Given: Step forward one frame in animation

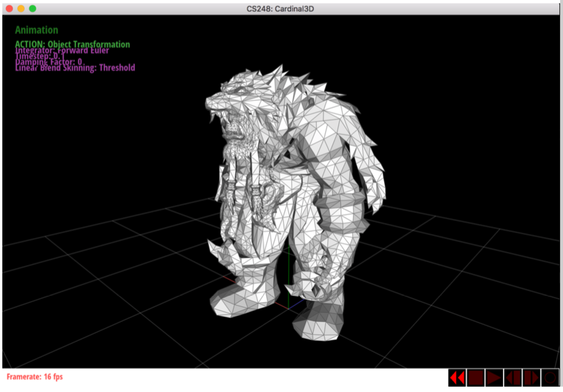Looking at the screenshot, I should 531,378.
